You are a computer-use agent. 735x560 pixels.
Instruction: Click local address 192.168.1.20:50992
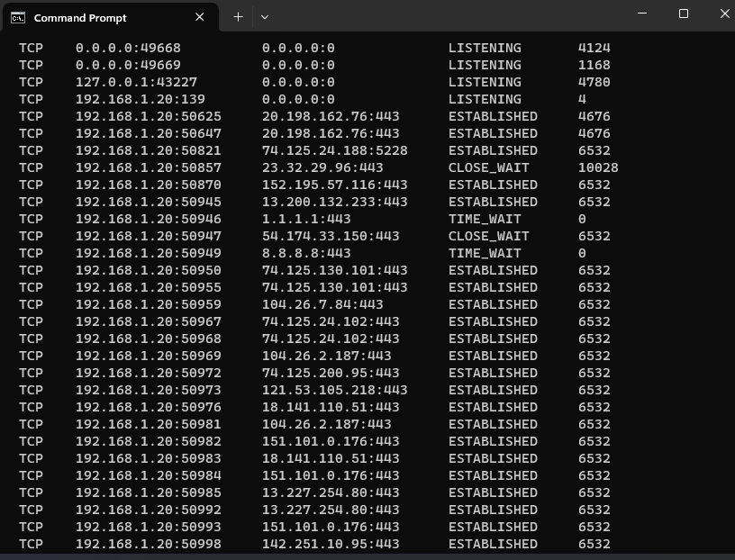[148, 510]
